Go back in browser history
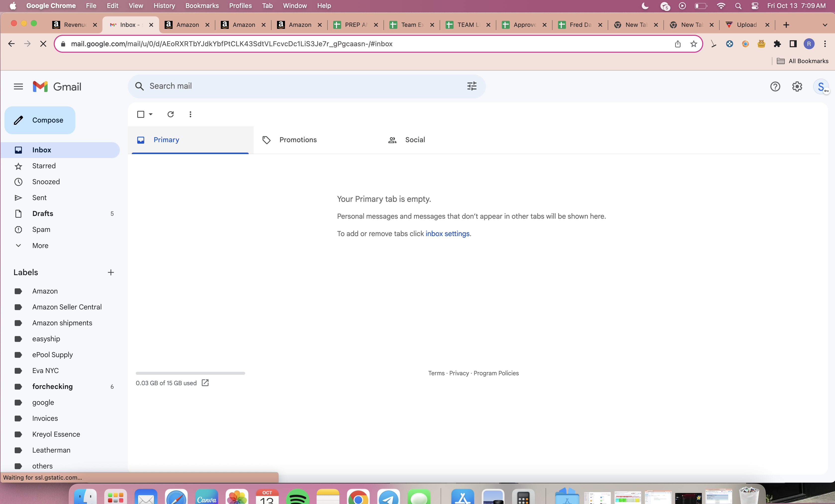This screenshot has width=835, height=504. pos(11,44)
